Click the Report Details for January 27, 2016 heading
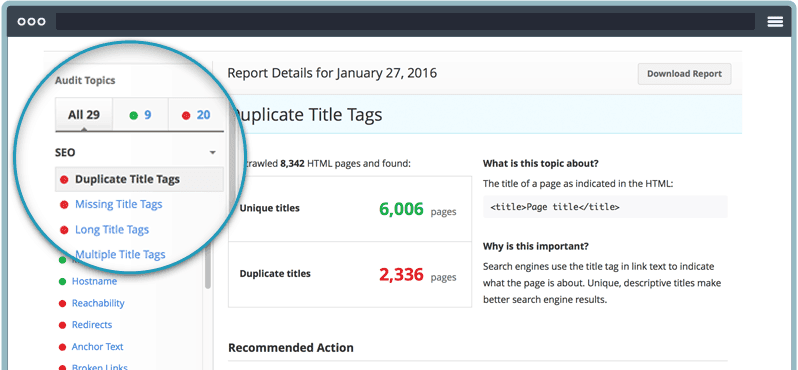798x370 pixels. tap(332, 73)
